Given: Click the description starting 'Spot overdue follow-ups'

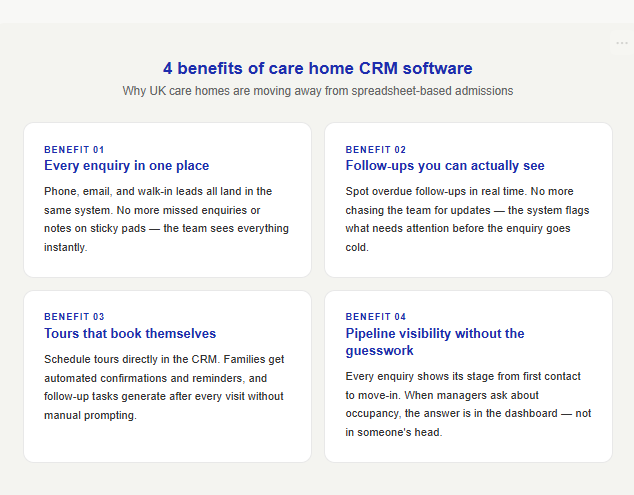Looking at the screenshot, I should (x=467, y=219).
